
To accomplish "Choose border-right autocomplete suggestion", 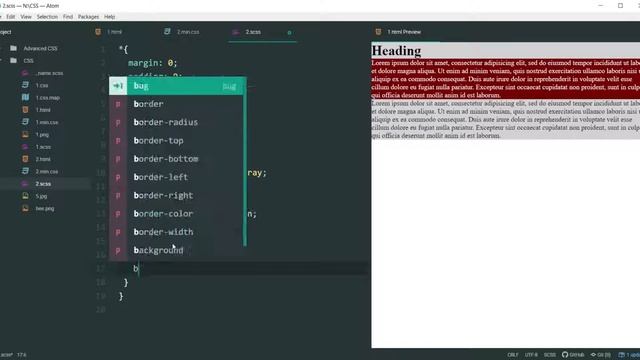I will tap(177, 196).
